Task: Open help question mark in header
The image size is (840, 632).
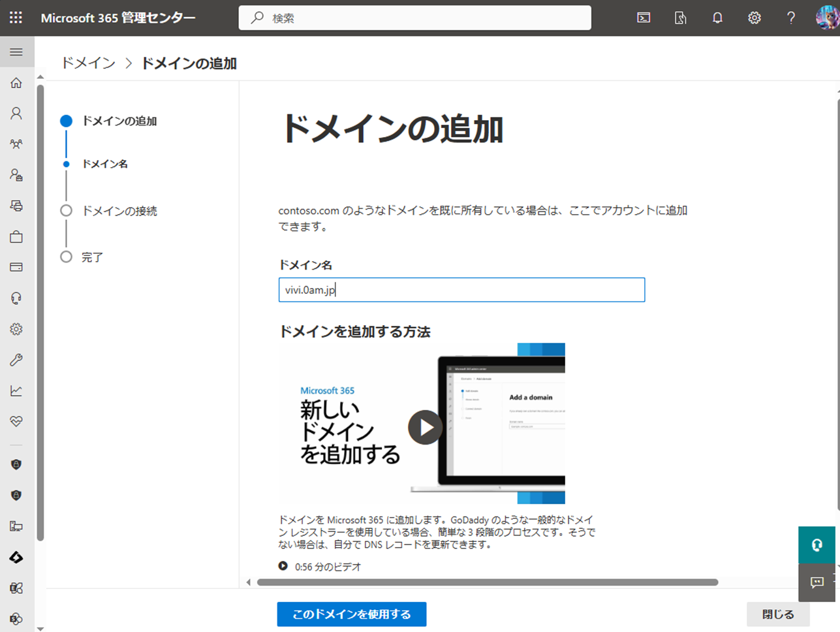Action: point(791,18)
